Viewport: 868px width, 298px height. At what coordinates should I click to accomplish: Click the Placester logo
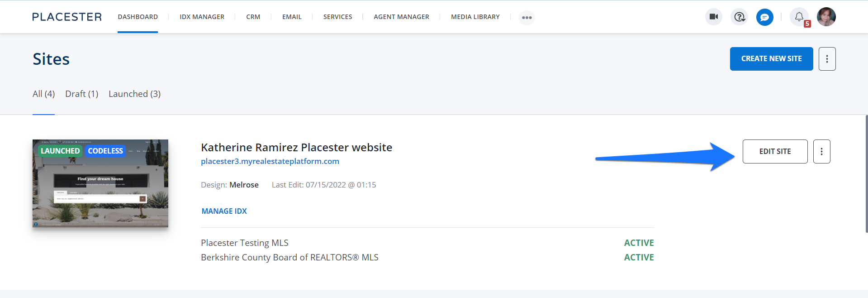click(67, 17)
